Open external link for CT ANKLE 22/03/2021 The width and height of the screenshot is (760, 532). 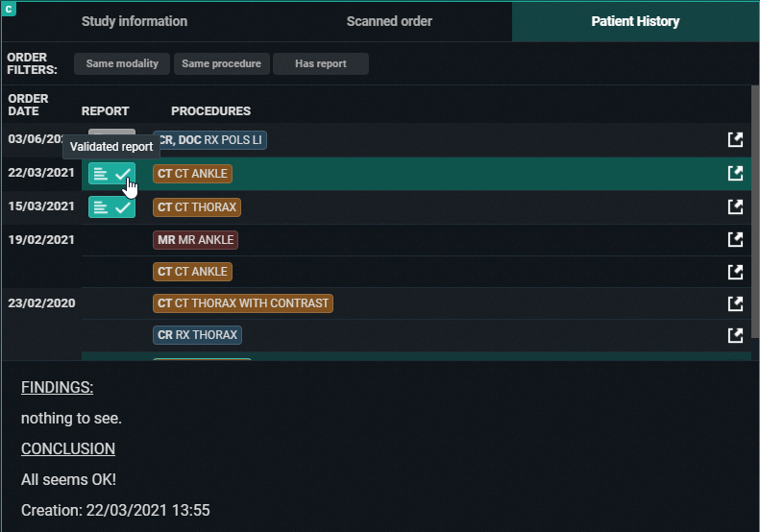click(735, 174)
